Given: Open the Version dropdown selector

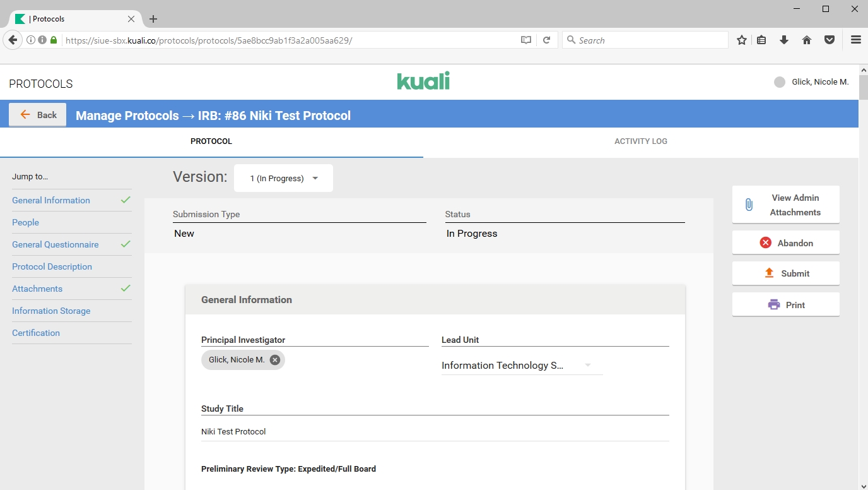Looking at the screenshot, I should point(284,178).
